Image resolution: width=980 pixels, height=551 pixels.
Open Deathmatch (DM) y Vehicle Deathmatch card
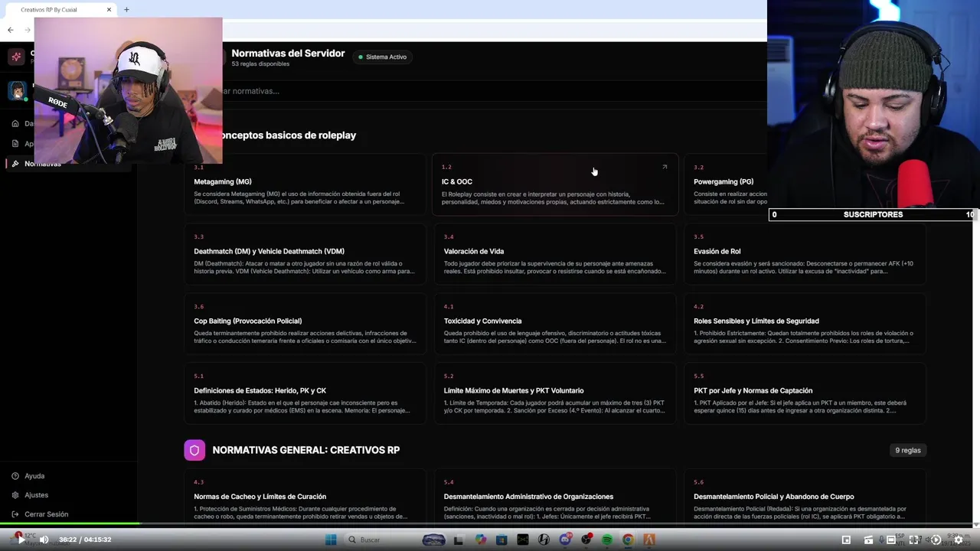tap(305, 254)
